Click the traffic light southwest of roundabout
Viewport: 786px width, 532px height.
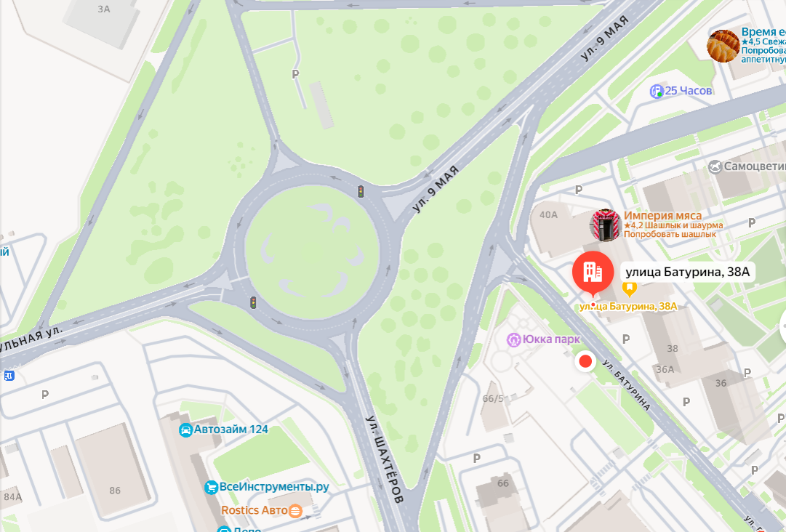coord(253,302)
